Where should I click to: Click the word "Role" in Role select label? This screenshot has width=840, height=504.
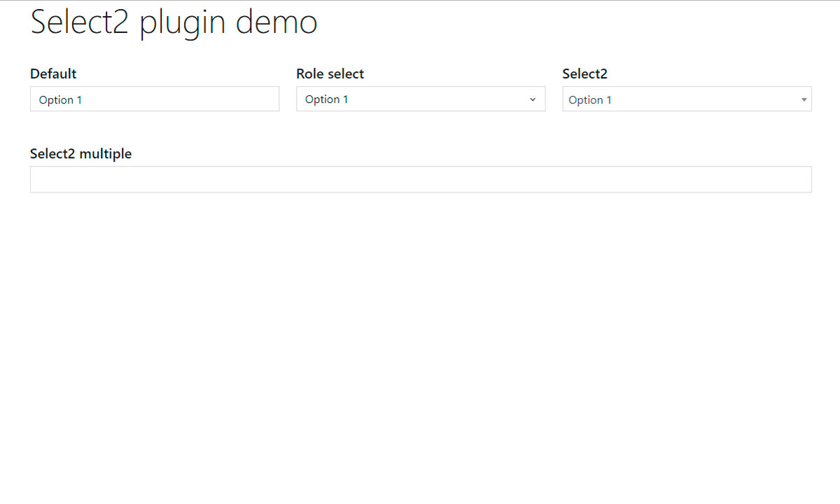coord(310,73)
